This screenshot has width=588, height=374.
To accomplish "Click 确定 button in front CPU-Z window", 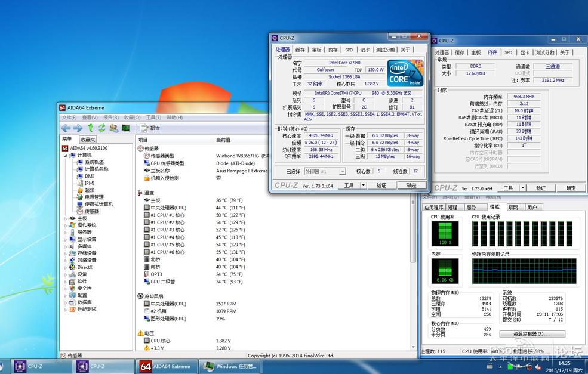I will [411, 185].
